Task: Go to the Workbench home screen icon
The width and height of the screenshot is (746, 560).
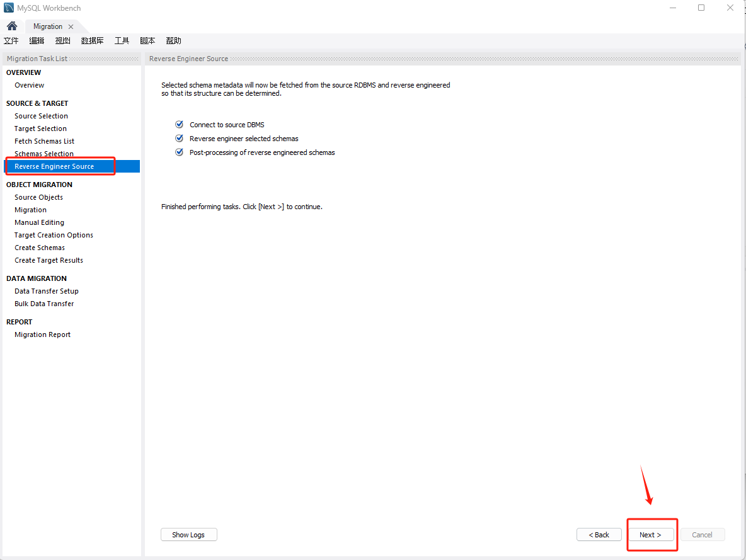Action: coord(12,26)
